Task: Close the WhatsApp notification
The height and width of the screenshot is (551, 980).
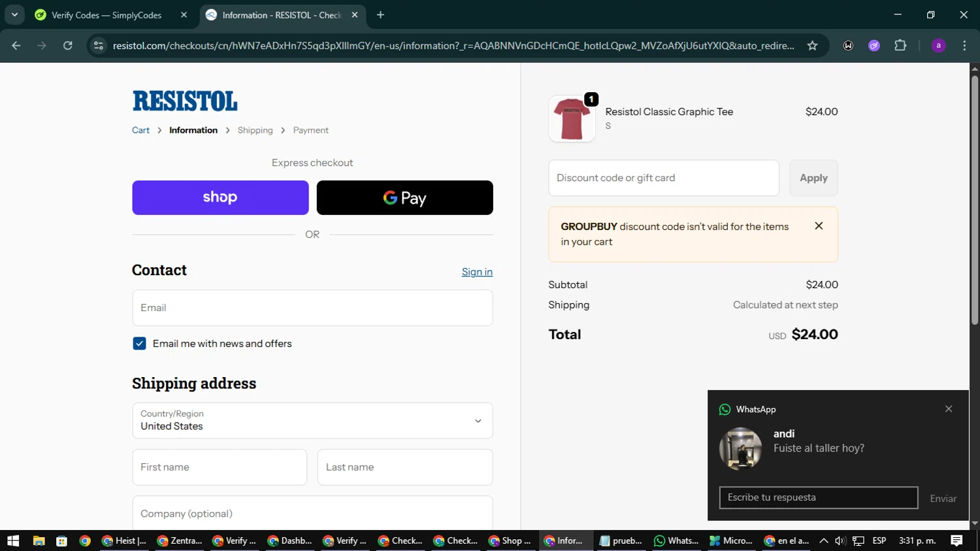Action: click(x=949, y=409)
